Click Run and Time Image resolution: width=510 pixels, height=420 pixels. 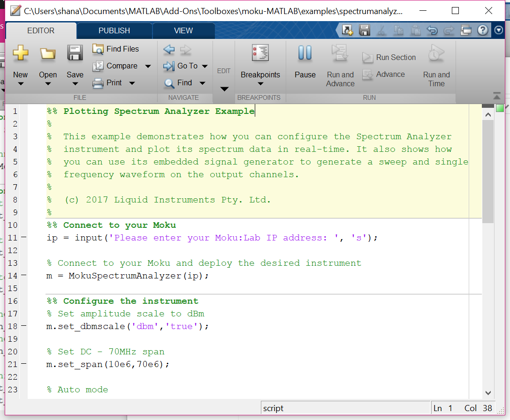436,66
